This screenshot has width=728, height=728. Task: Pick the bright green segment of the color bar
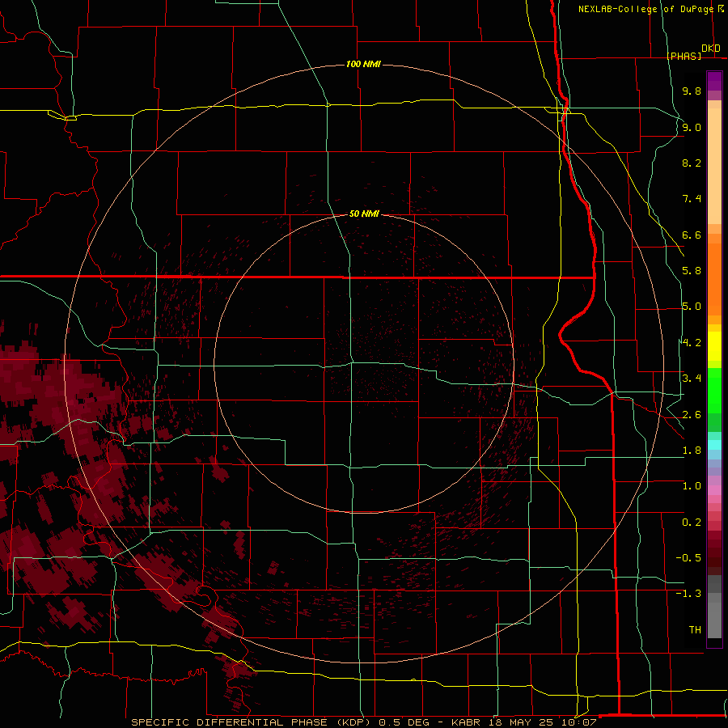pyautogui.click(x=714, y=390)
